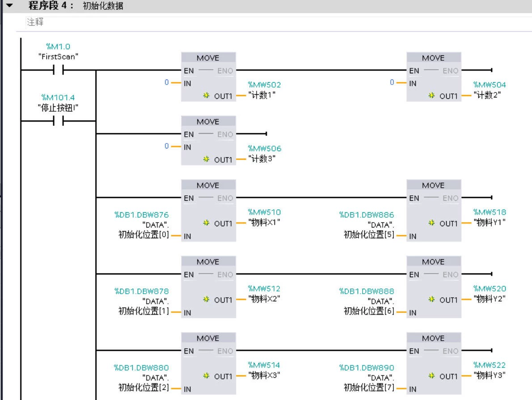This screenshot has height=400, width=532.
Task: Select the %MW504 计数2 output operand
Action: coord(490,89)
